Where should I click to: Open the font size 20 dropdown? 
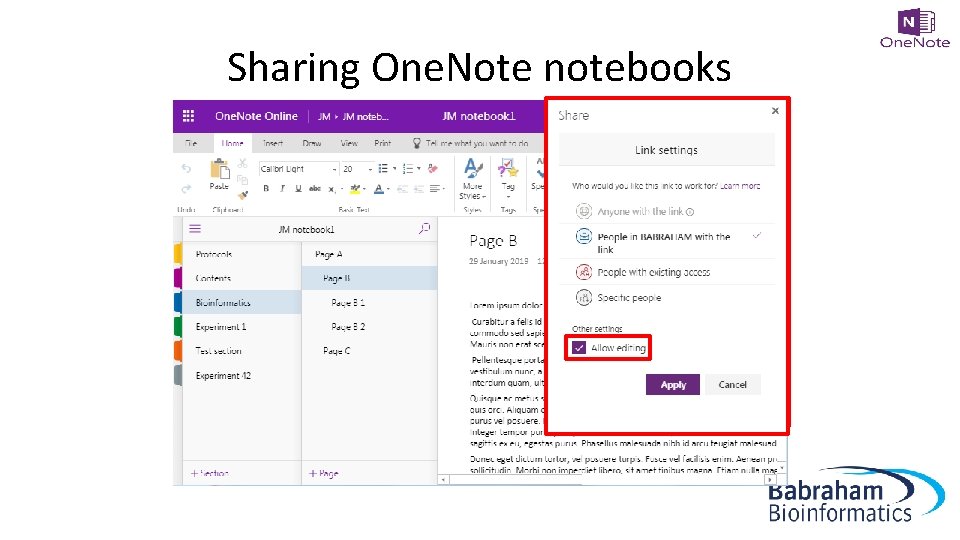tap(370, 169)
